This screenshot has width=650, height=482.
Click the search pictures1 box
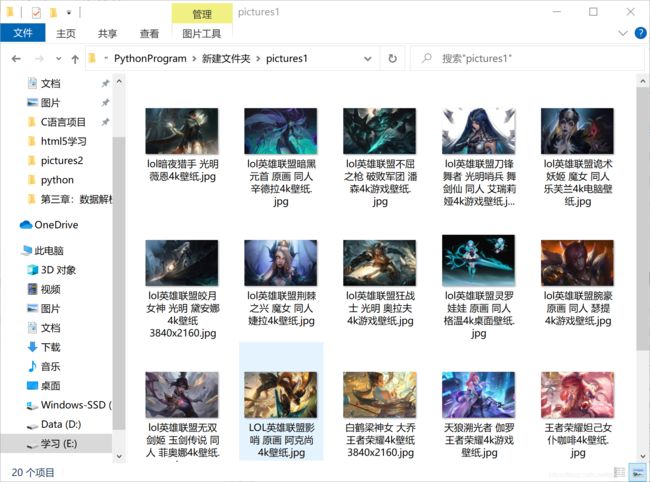526,58
